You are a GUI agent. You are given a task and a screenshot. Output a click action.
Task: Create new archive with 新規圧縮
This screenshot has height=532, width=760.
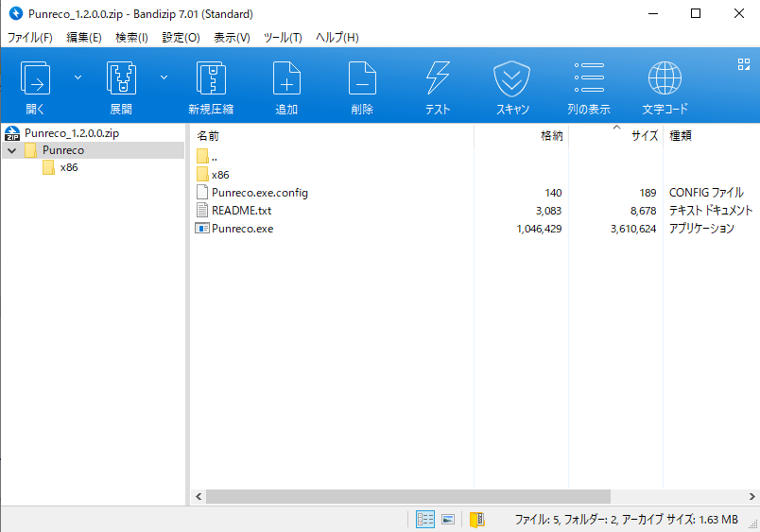coord(211,87)
